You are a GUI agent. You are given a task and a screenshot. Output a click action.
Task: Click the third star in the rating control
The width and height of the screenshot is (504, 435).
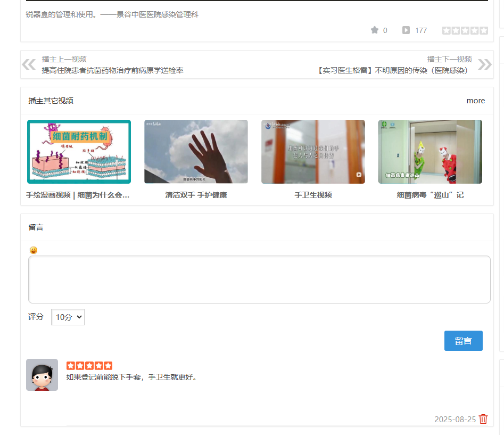tap(465, 30)
